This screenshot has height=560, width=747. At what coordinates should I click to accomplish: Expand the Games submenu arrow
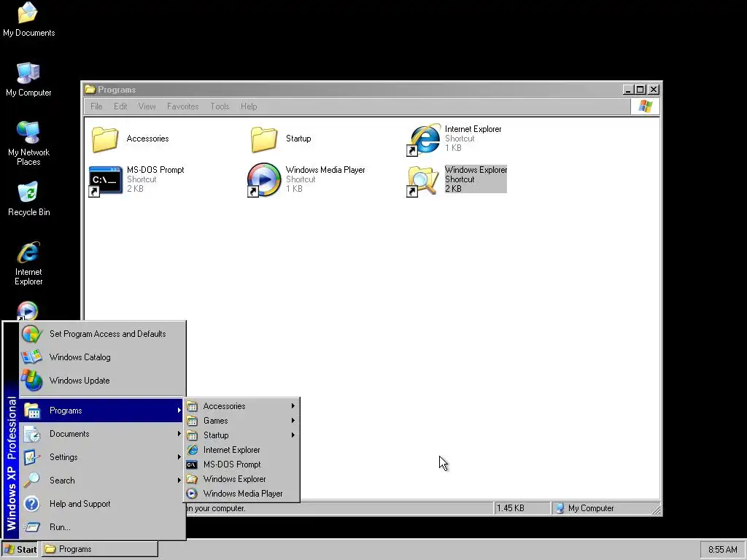coord(293,421)
